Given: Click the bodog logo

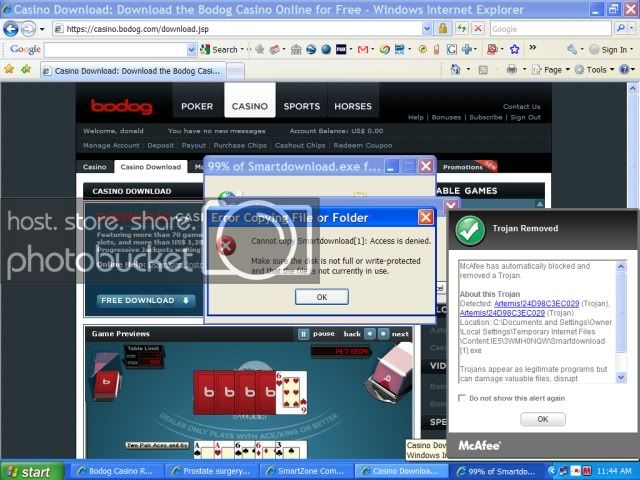Looking at the screenshot, I should coord(121,107).
